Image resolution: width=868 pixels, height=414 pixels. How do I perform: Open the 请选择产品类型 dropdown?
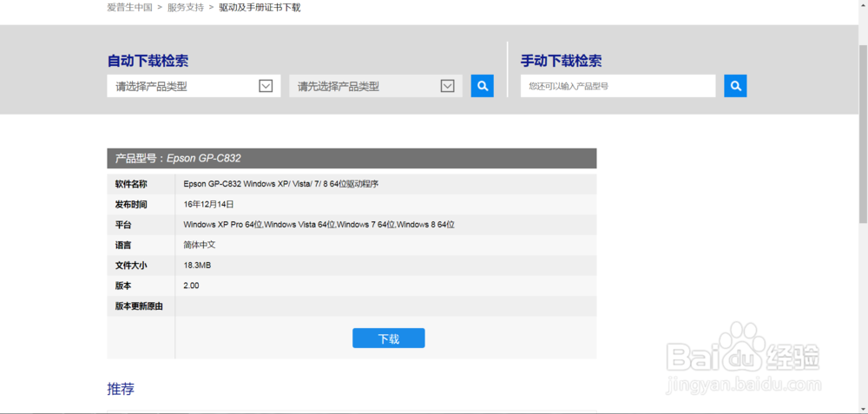[194, 86]
